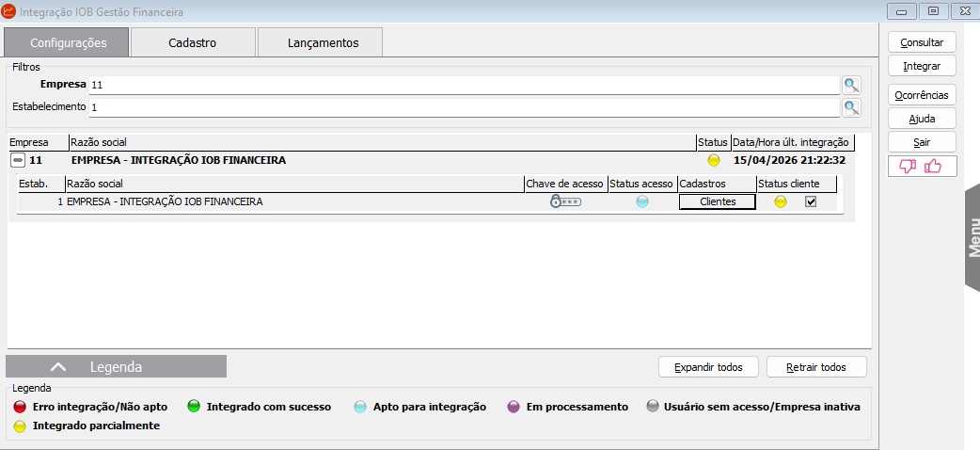Image resolution: width=980 pixels, height=450 pixels.
Task: Click the timestamp 15/04/2026 21:22:32
Action: click(x=789, y=160)
